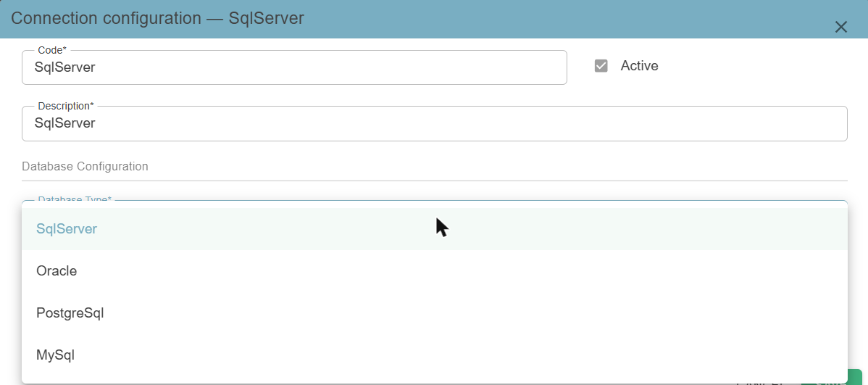Click the Database Configuration section heading
868x385 pixels.
[x=85, y=166]
